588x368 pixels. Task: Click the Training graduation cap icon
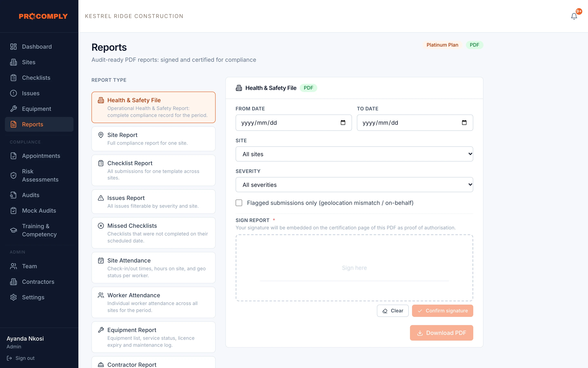(13, 230)
